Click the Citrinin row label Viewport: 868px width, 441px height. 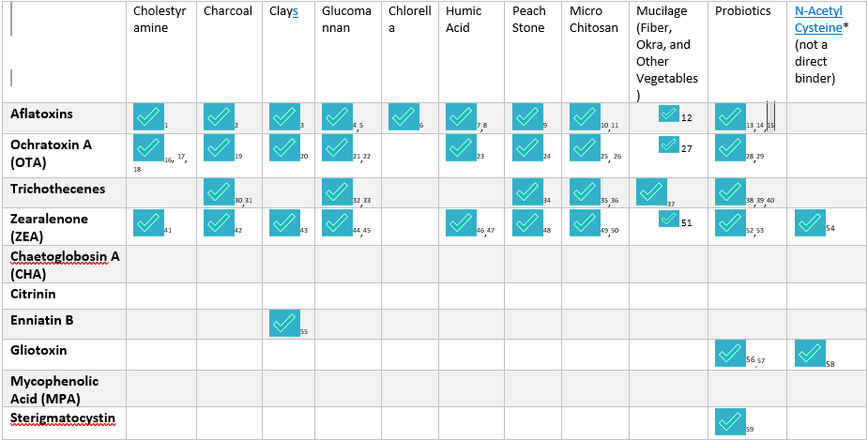[x=36, y=295]
